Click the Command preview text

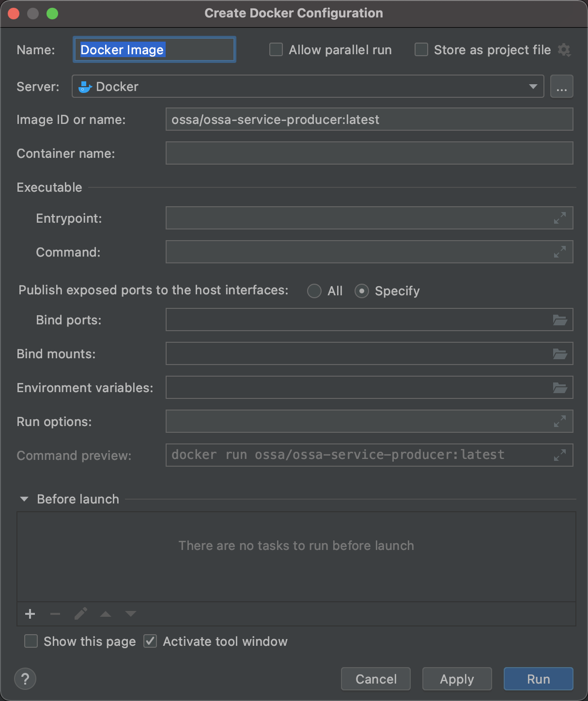tap(338, 455)
